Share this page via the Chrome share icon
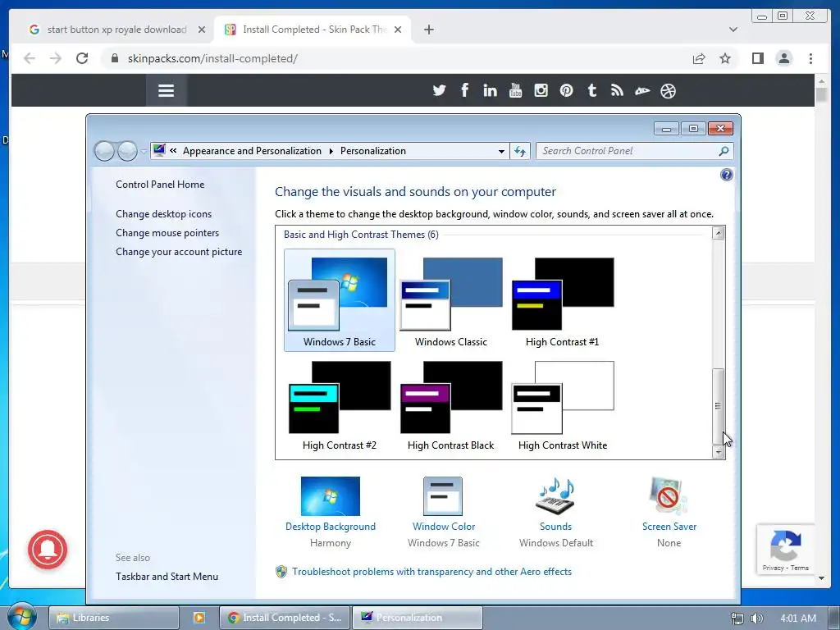The image size is (840, 630). [699, 58]
